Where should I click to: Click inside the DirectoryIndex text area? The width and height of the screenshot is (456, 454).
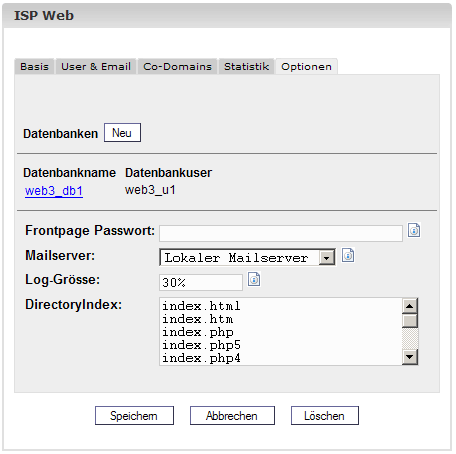click(x=281, y=332)
